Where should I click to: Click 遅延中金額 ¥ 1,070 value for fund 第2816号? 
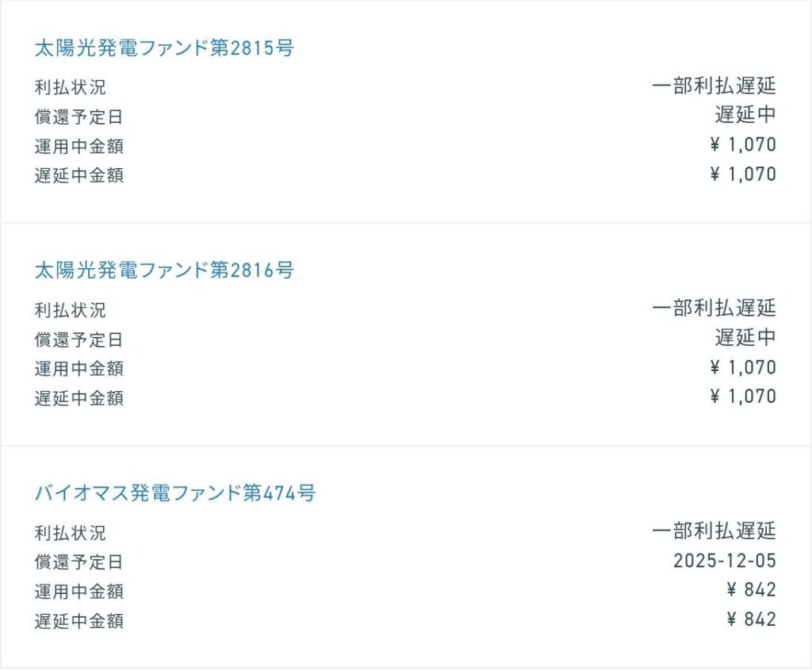743,397
